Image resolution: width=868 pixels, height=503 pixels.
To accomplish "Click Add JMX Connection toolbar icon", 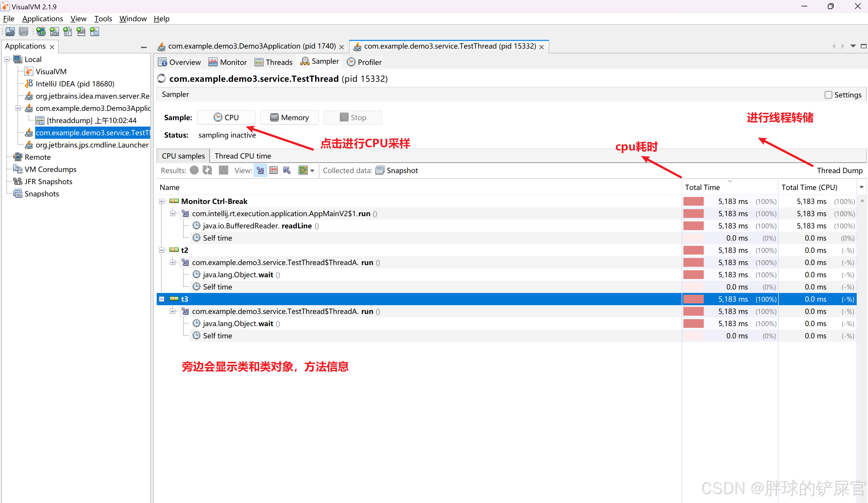I will coord(54,32).
